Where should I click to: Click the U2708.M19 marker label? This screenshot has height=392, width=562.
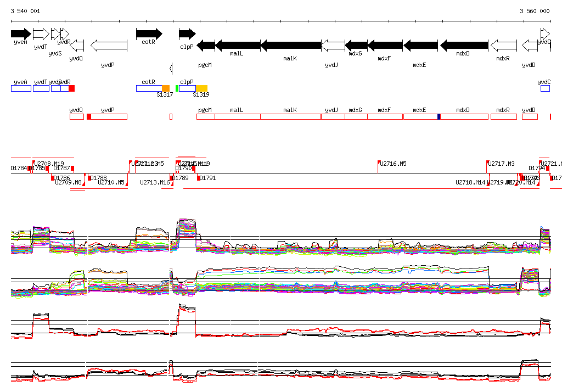coord(49,164)
